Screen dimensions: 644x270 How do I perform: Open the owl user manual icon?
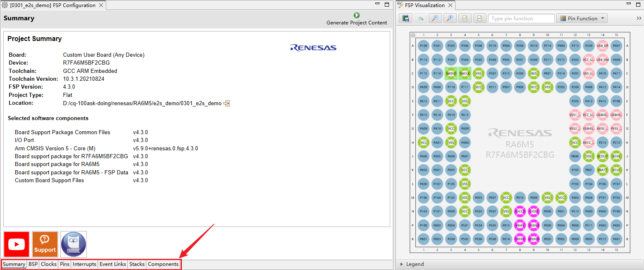[x=74, y=244]
